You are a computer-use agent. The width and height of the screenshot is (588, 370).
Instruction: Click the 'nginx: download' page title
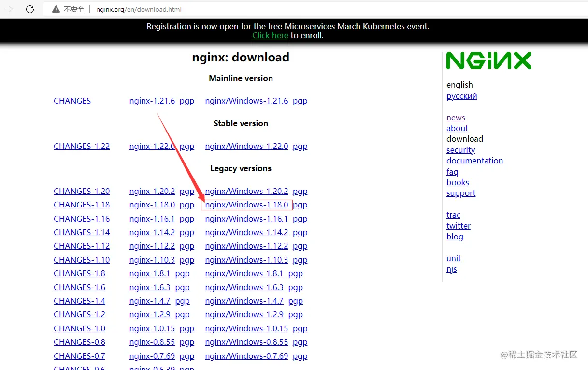click(241, 57)
